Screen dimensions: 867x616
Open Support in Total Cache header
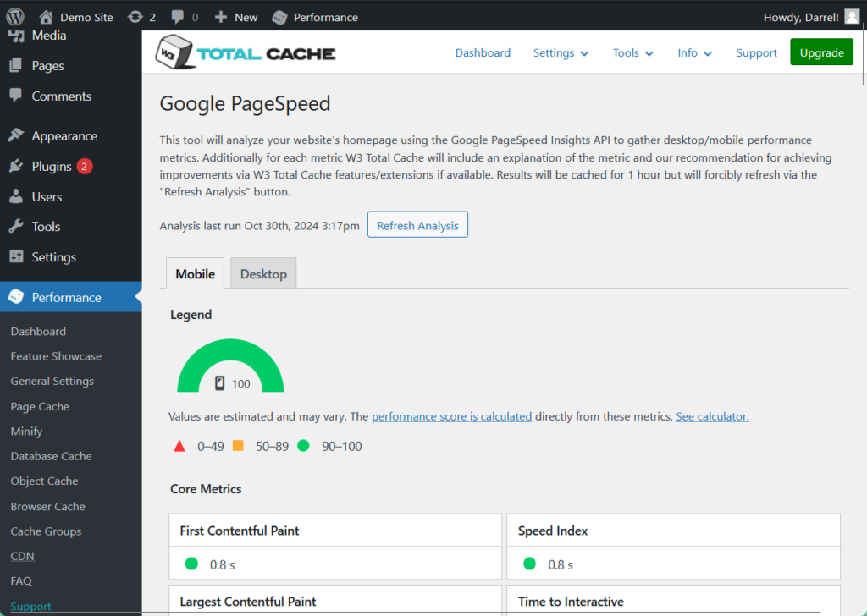tap(756, 53)
